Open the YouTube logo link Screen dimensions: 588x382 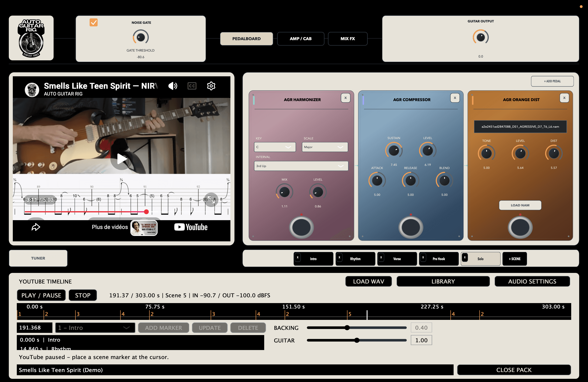[x=191, y=227]
